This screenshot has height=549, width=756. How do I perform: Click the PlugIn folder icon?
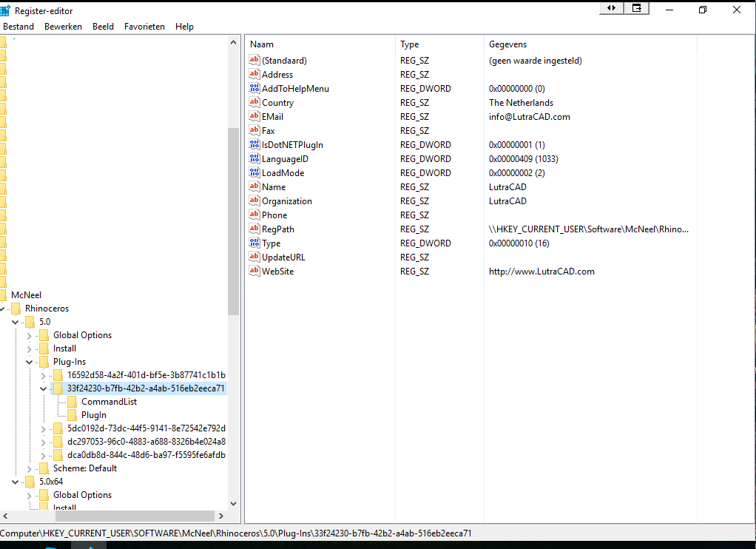(x=72, y=415)
